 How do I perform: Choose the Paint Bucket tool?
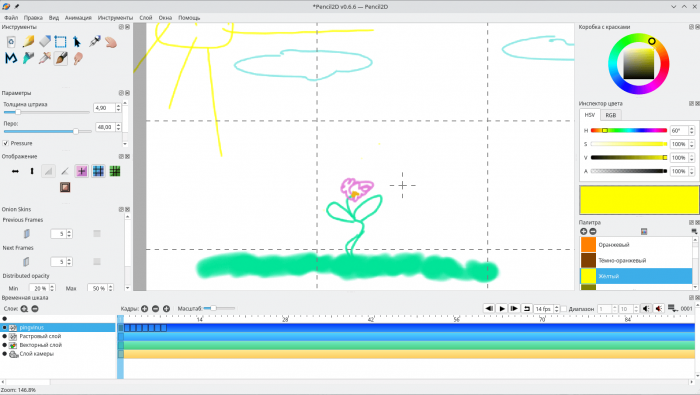pos(28,58)
